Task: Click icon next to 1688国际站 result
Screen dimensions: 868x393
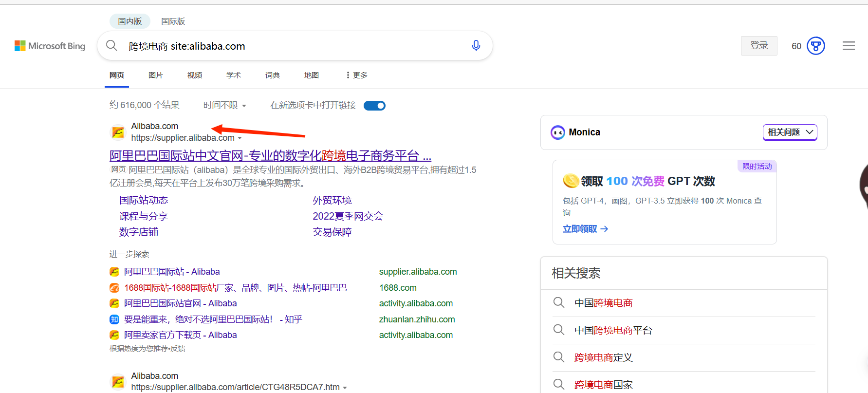Action: pos(114,288)
